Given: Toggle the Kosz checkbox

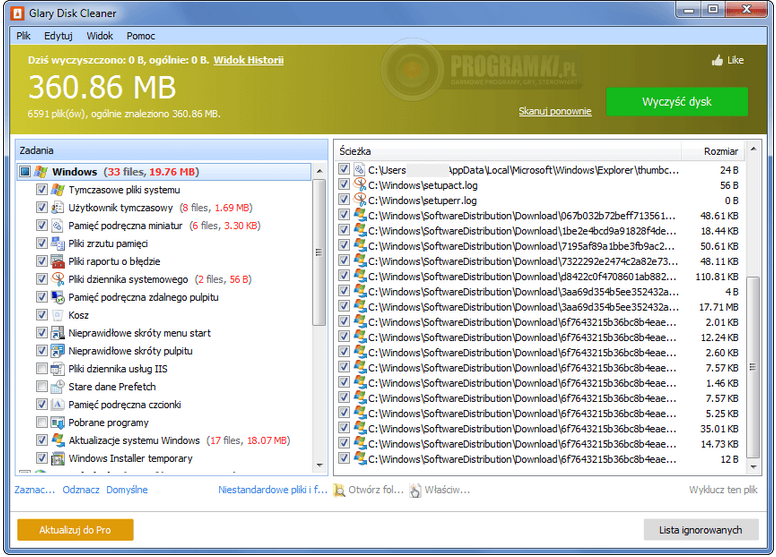Looking at the screenshot, I should tap(42, 314).
